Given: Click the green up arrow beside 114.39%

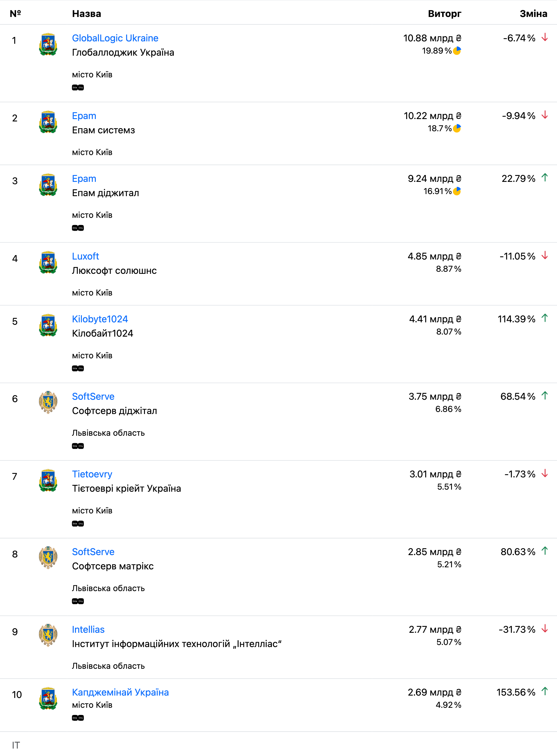Looking at the screenshot, I should click(x=545, y=318).
